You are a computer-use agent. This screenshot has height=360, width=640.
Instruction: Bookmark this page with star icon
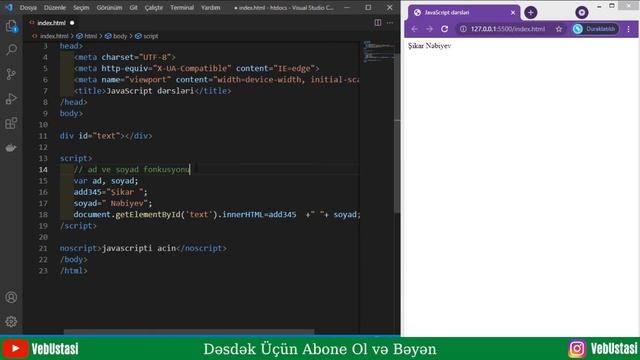559,29
